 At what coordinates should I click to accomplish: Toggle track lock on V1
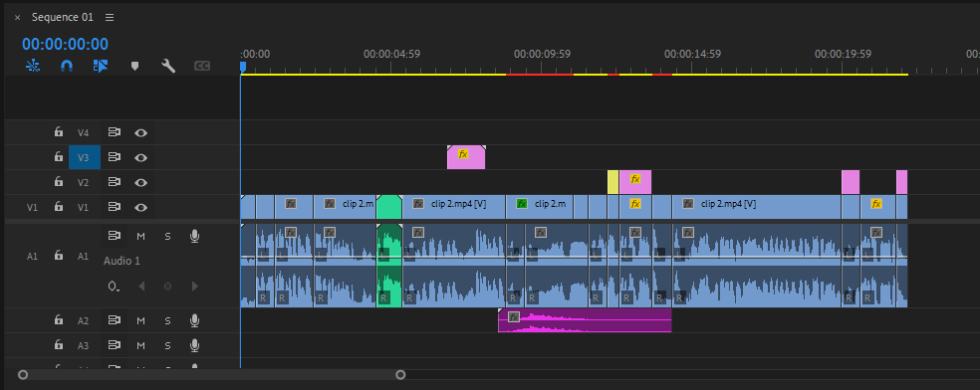[x=58, y=207]
